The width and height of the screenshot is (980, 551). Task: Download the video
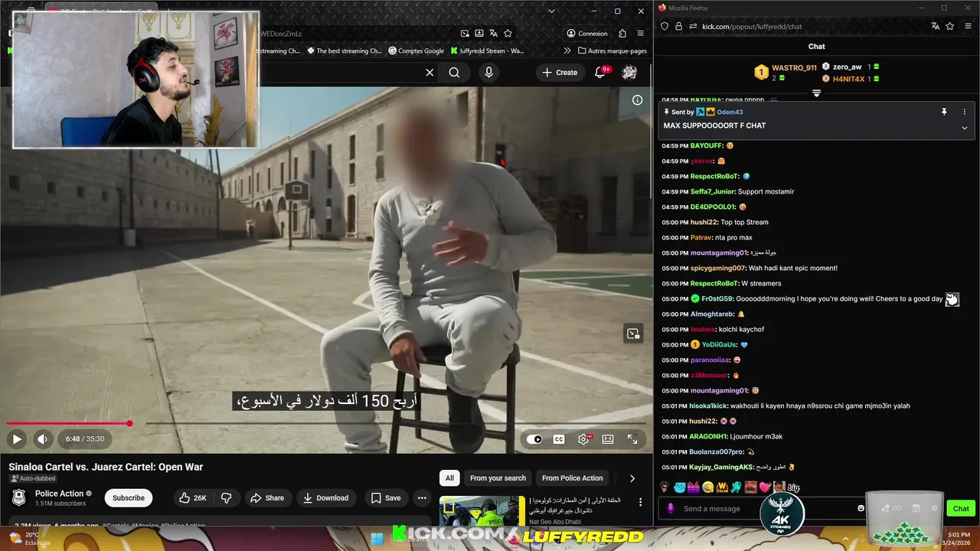(325, 498)
